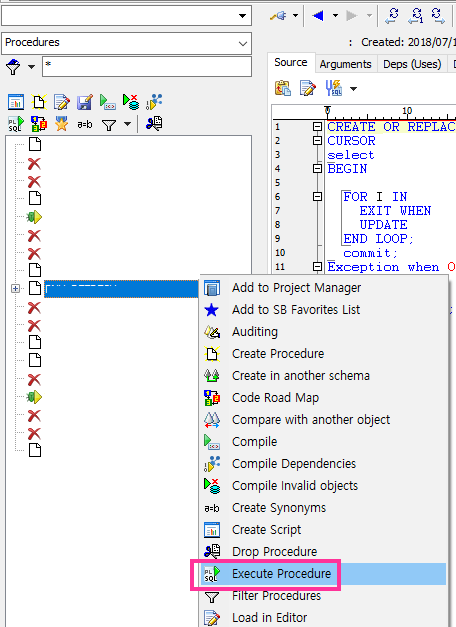Switch to the Source tab
456x627 pixels.
[x=291, y=63]
